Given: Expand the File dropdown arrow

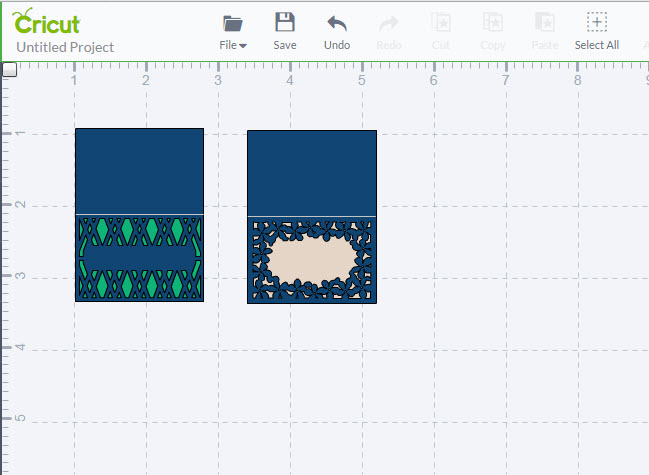Looking at the screenshot, I should 243,45.
